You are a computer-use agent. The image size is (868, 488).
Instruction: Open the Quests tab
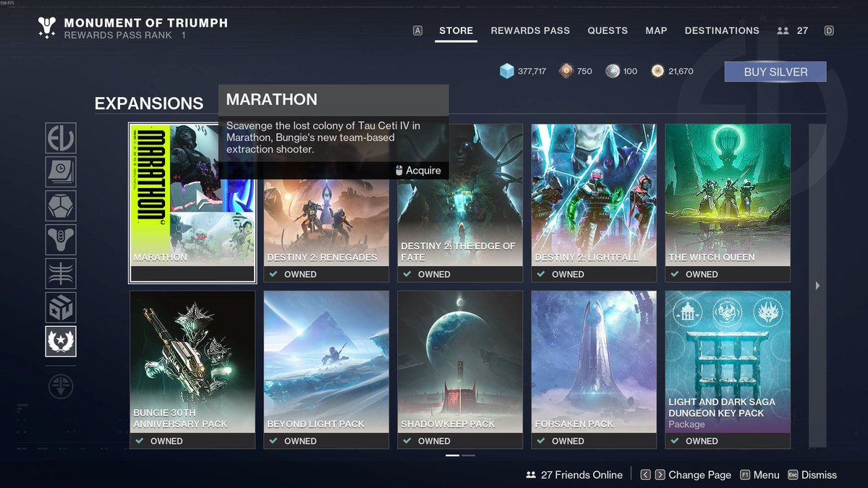pyautogui.click(x=608, y=31)
